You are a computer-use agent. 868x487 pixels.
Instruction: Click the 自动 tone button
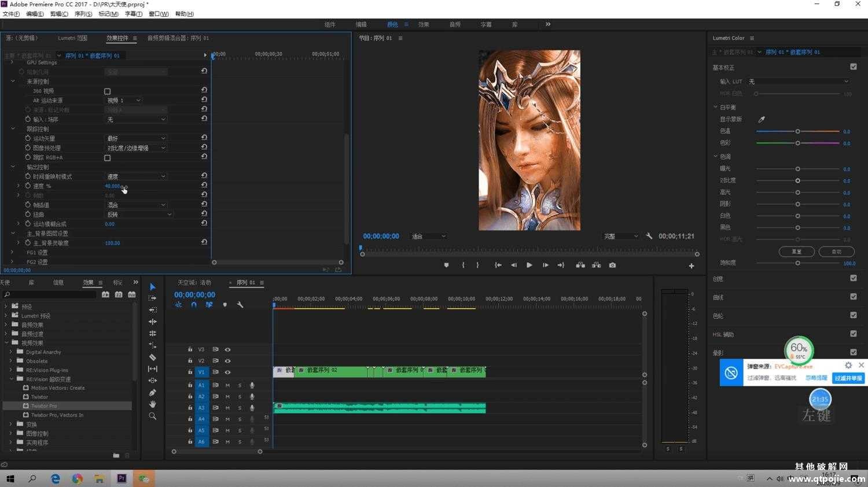click(x=837, y=252)
